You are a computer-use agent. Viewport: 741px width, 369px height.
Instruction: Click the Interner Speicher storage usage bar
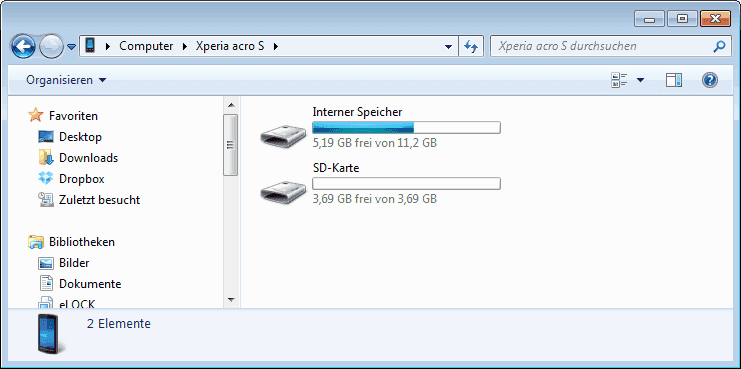(406, 128)
